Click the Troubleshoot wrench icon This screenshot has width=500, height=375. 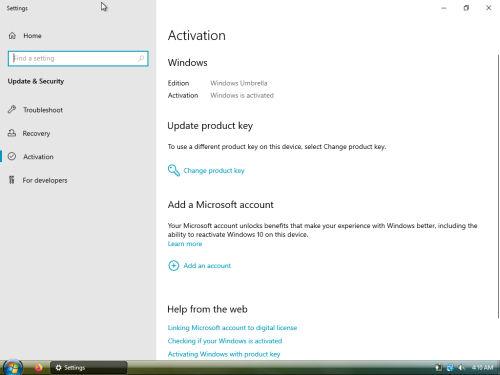point(12,109)
